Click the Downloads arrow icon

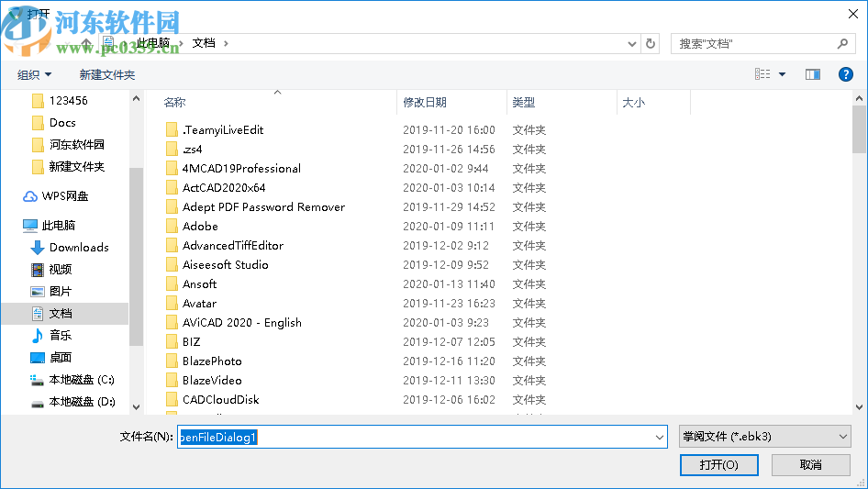pyautogui.click(x=37, y=248)
